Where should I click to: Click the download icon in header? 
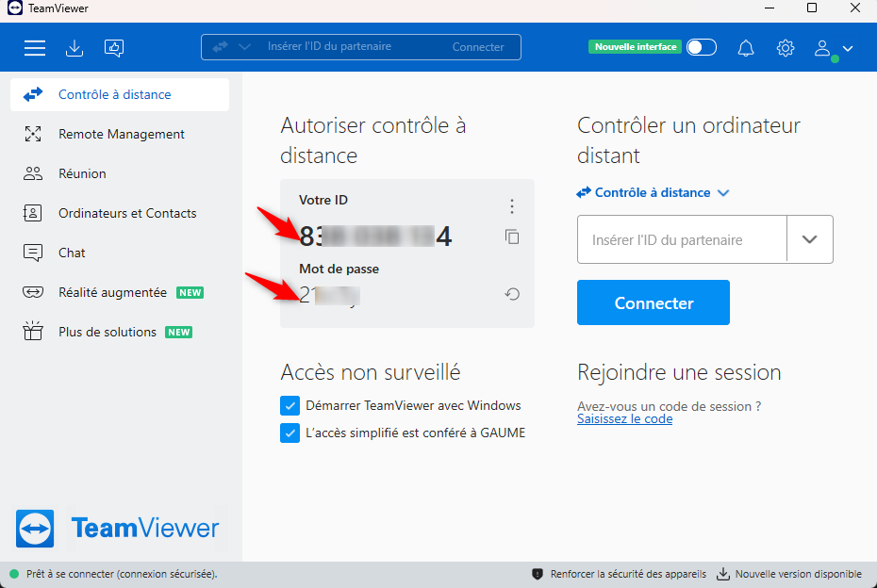tap(74, 48)
